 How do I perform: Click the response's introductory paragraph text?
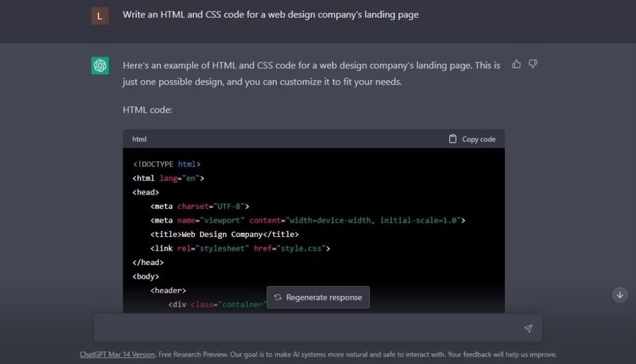(x=311, y=73)
